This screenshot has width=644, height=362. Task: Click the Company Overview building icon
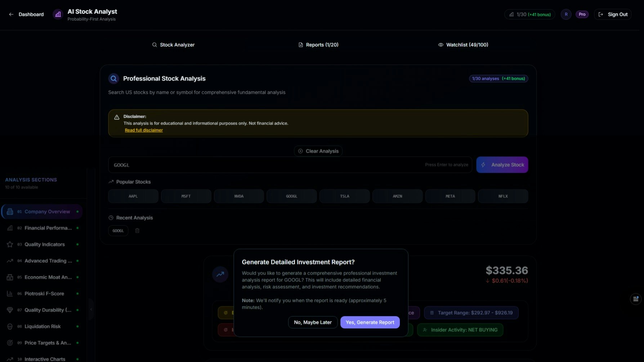(10, 212)
